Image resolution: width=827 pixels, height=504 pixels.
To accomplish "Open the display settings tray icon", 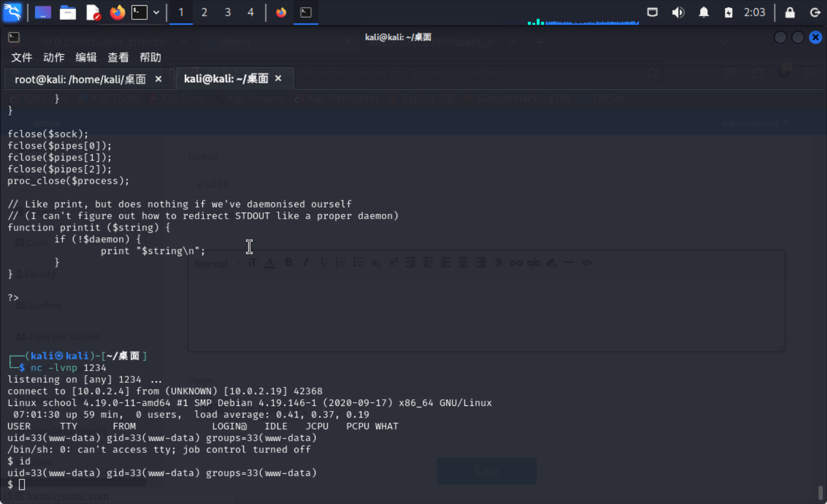I will point(652,12).
